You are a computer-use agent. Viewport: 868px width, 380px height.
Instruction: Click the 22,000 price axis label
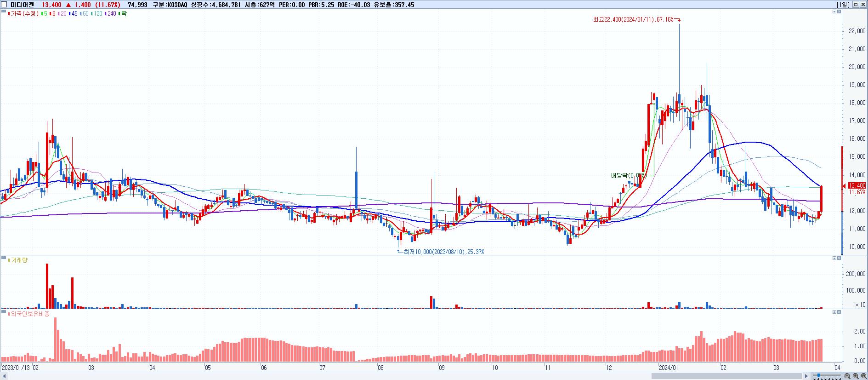click(x=857, y=31)
